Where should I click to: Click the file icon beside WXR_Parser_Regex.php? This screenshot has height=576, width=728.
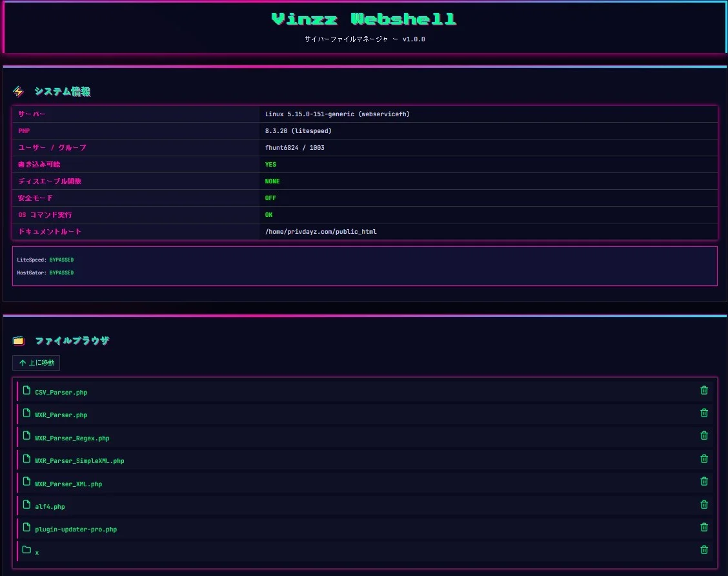coord(26,436)
